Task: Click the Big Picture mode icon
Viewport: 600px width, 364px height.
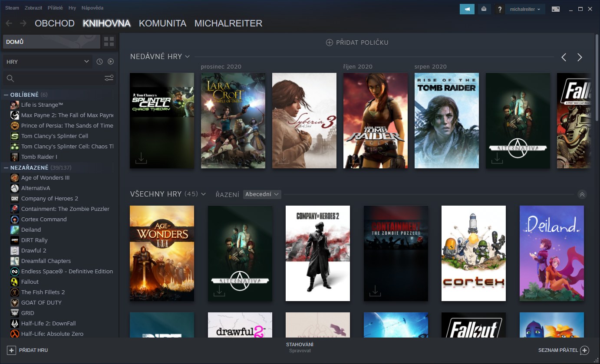Action: tap(555, 9)
